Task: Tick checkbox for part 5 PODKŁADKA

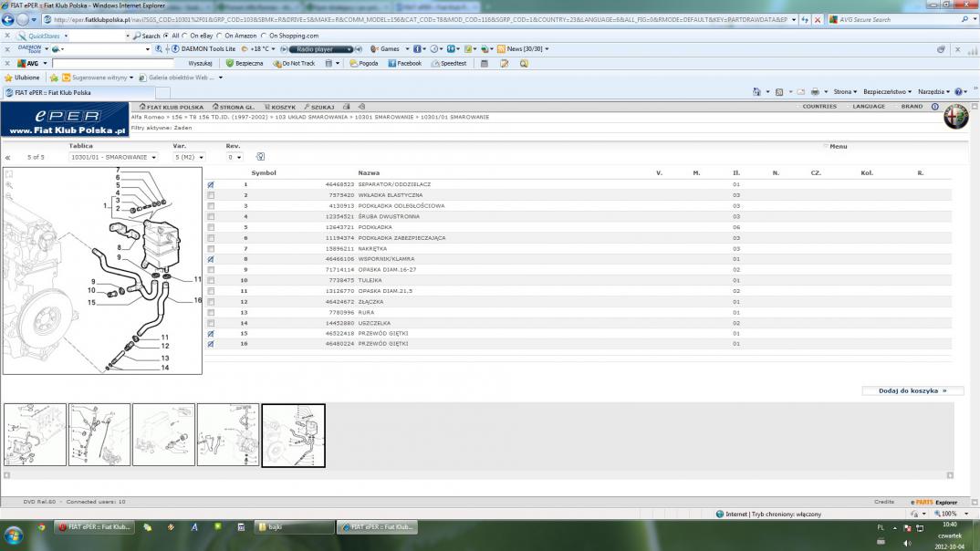Action: 211,227
